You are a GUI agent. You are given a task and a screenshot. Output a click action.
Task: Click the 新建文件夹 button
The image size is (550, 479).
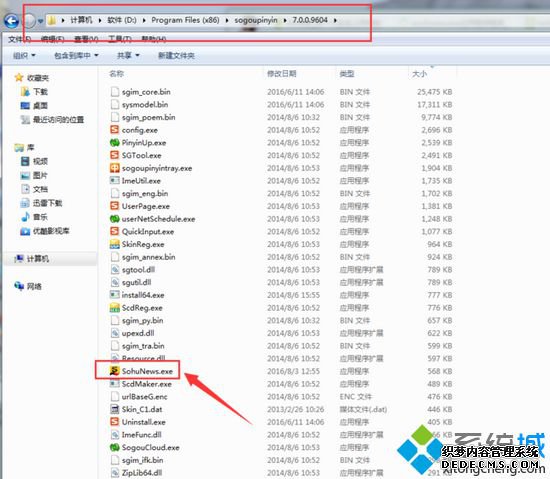pyautogui.click(x=176, y=55)
